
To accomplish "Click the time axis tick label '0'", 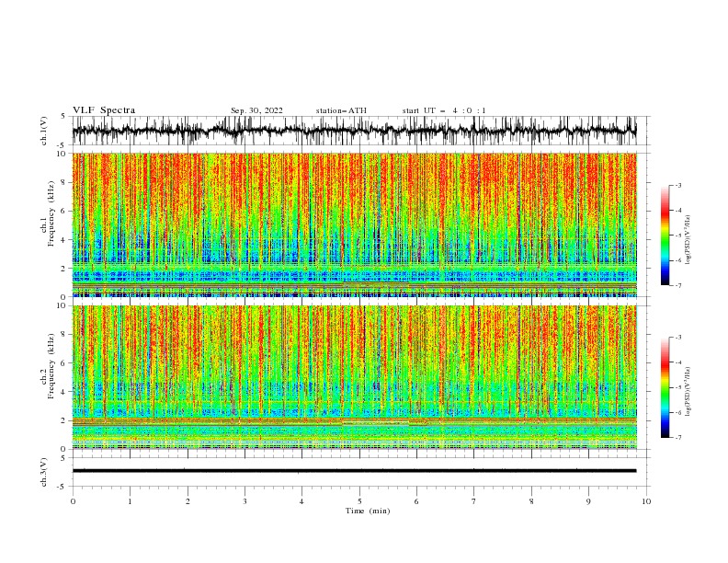I will click(73, 501).
